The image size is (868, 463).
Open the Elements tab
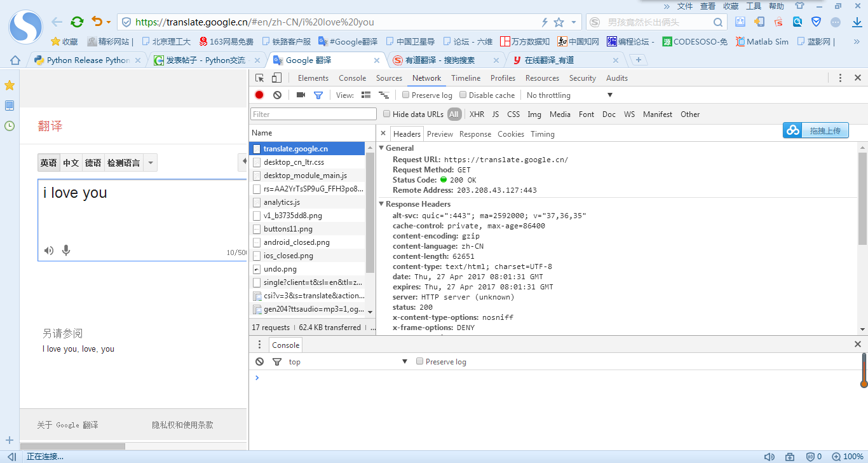(x=313, y=78)
